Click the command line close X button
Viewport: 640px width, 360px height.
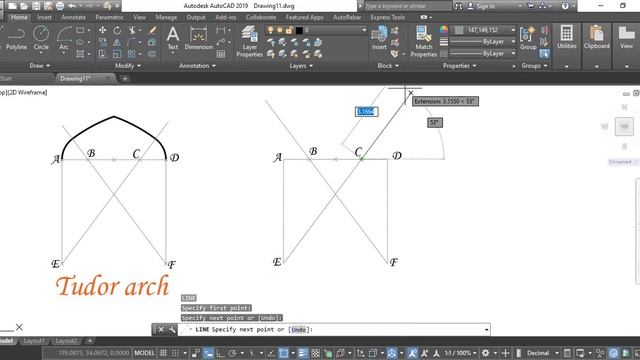pos(161,329)
